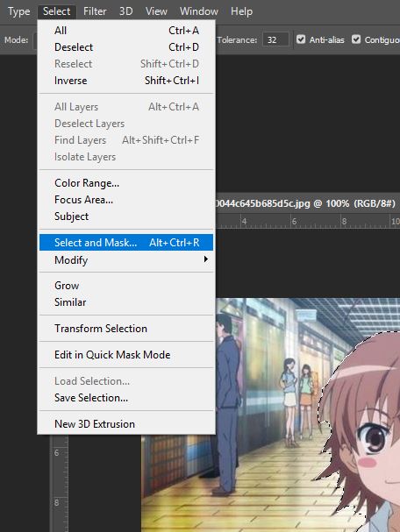The image size is (400, 532).
Task: Choose Inverse to invert selection
Action: (126, 81)
